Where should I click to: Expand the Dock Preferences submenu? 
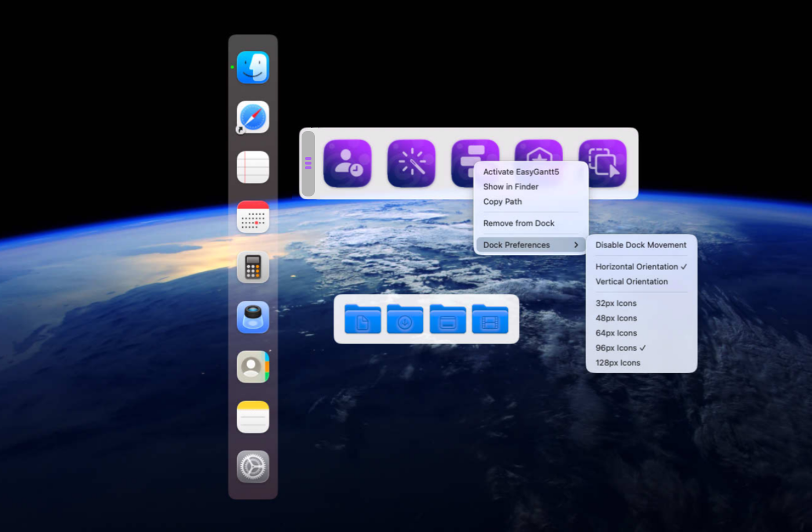[531, 245]
